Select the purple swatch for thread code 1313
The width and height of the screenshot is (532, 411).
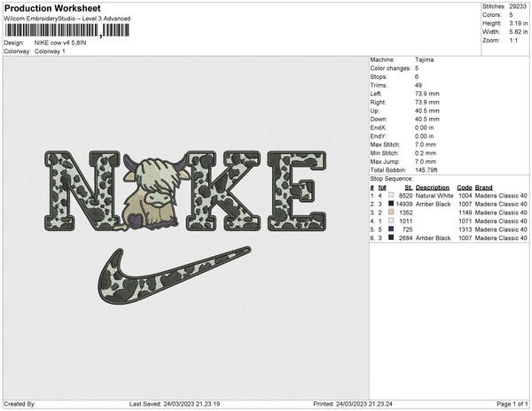pos(391,229)
